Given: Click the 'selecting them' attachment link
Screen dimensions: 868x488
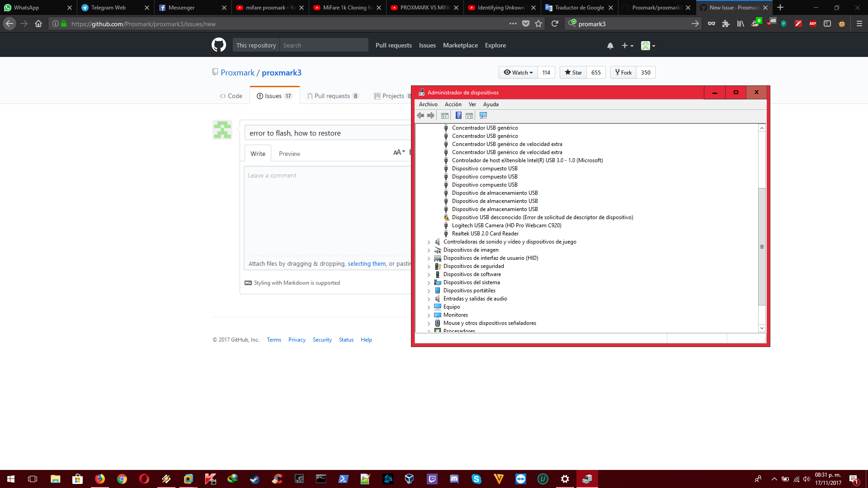Looking at the screenshot, I should [367, 263].
